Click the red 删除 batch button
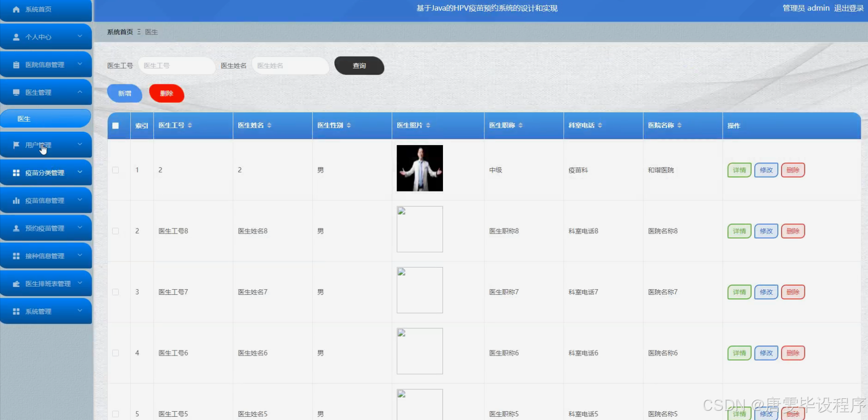The image size is (868, 420). click(167, 93)
